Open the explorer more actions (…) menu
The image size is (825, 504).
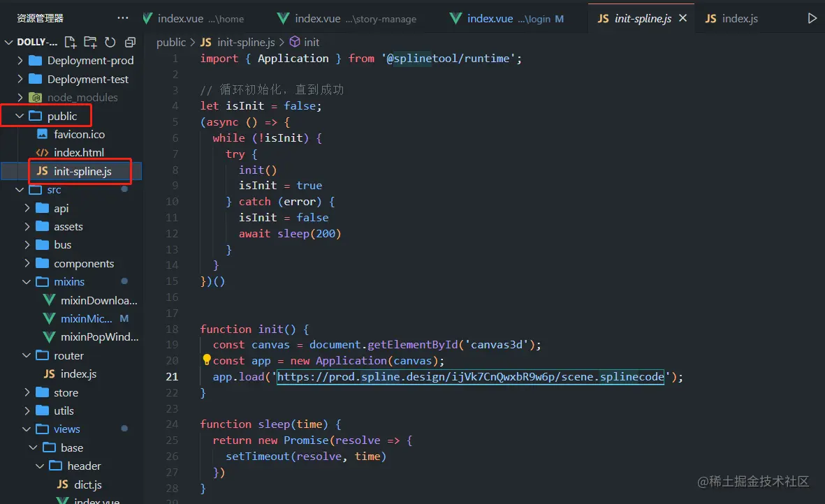pyautogui.click(x=122, y=18)
